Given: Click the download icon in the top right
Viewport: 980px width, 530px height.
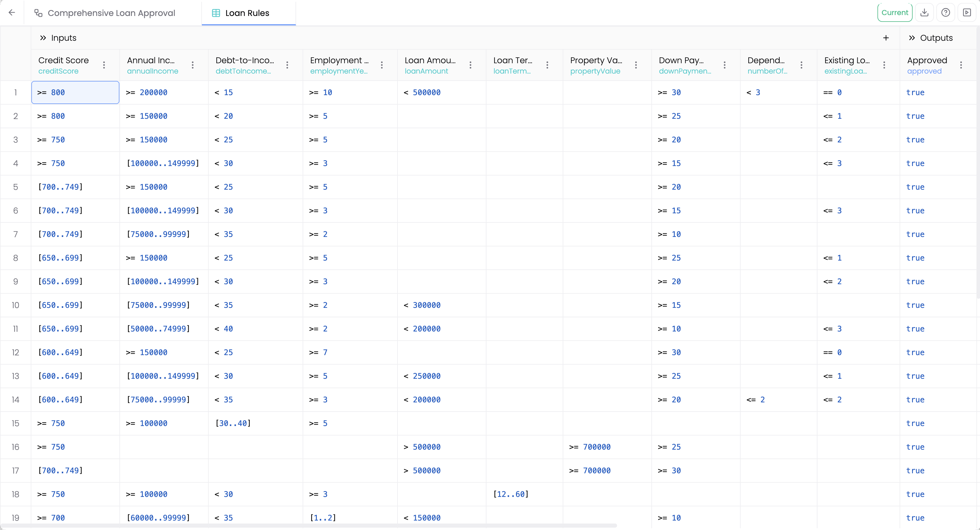Looking at the screenshot, I should [924, 12].
